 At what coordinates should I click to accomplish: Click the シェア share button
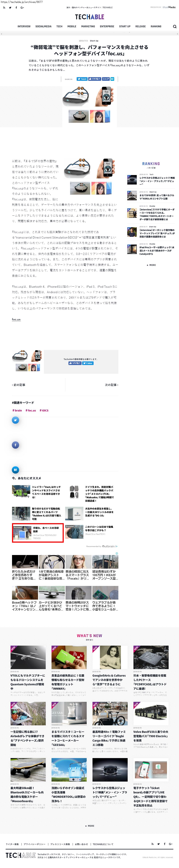pos(105,79)
